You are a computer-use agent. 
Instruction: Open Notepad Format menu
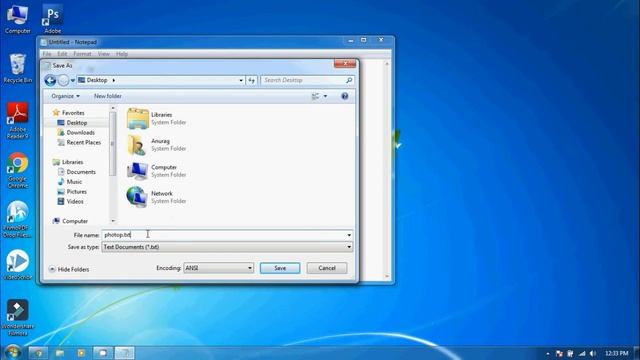click(x=82, y=54)
